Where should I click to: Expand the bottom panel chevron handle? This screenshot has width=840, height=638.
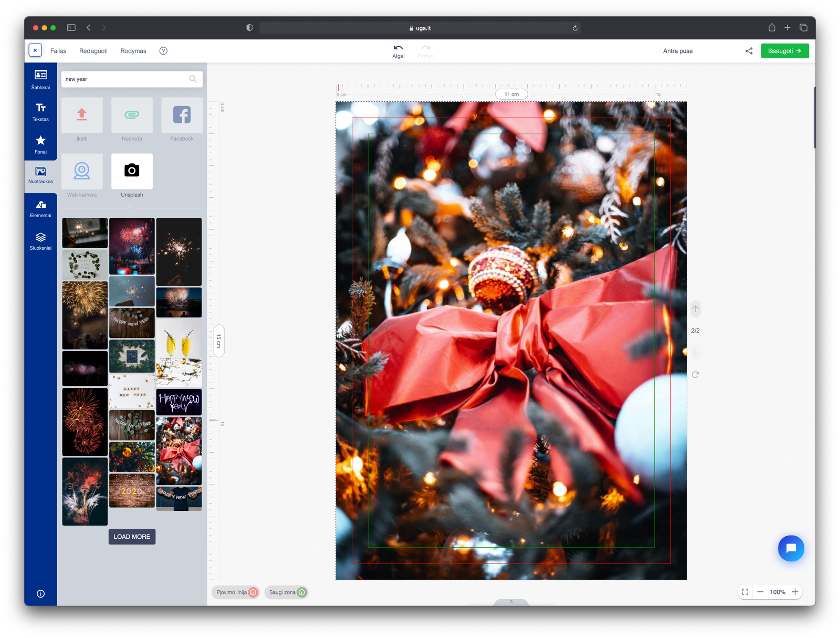point(511,602)
